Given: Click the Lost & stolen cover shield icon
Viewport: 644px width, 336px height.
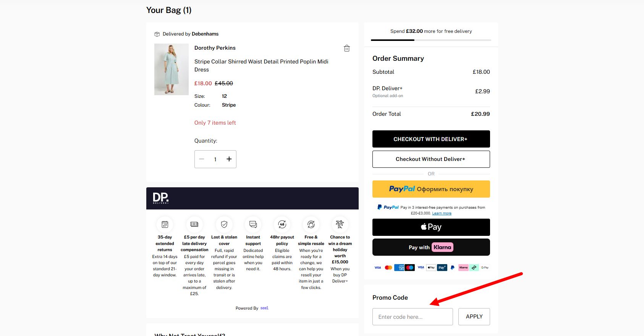Looking at the screenshot, I should click(x=224, y=224).
